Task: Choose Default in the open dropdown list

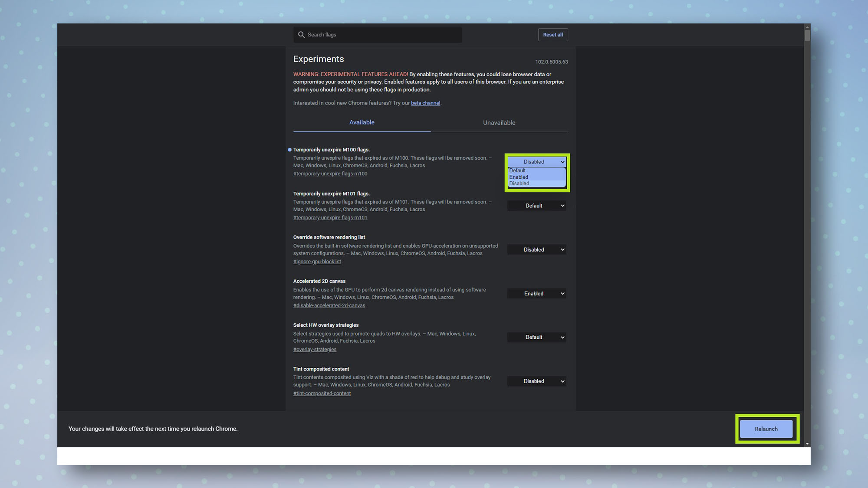Action: coord(517,170)
